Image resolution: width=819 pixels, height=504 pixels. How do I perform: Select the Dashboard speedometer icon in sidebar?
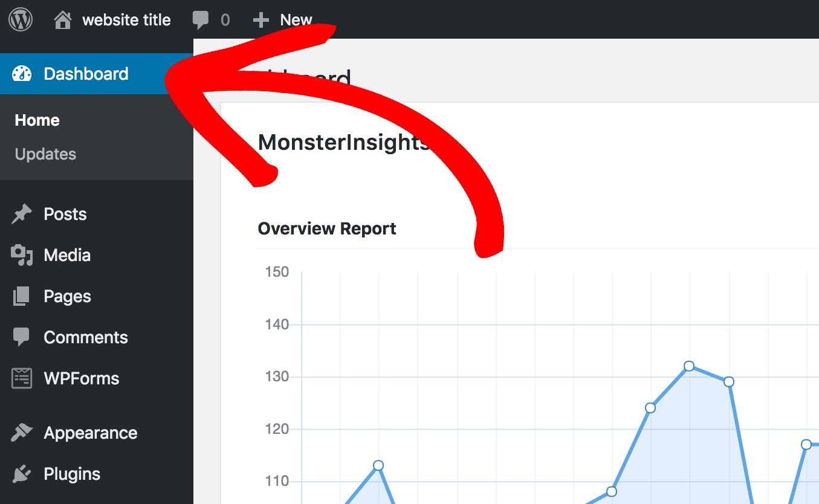(21, 73)
